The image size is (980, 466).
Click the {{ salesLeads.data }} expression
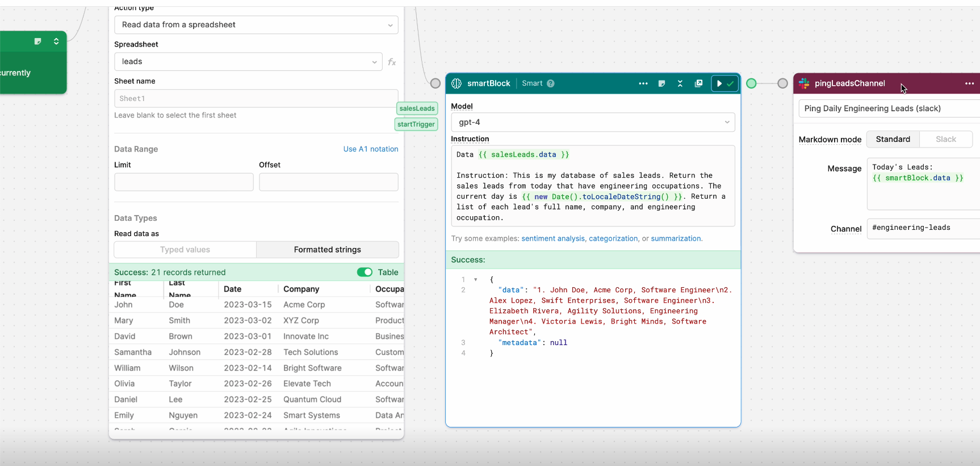click(x=523, y=154)
